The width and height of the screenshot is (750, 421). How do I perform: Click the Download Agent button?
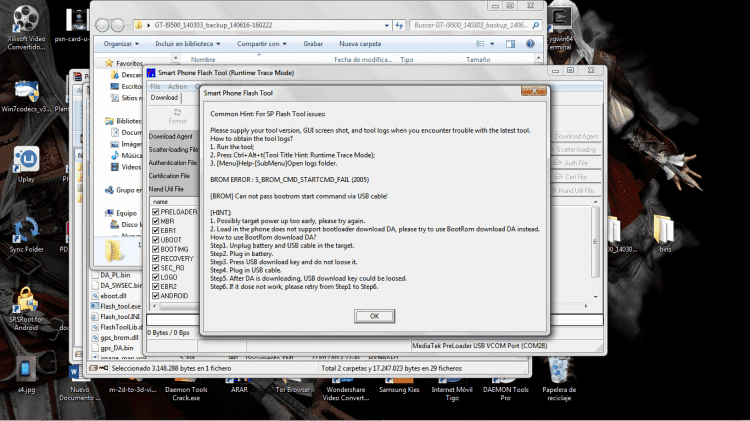(576, 136)
